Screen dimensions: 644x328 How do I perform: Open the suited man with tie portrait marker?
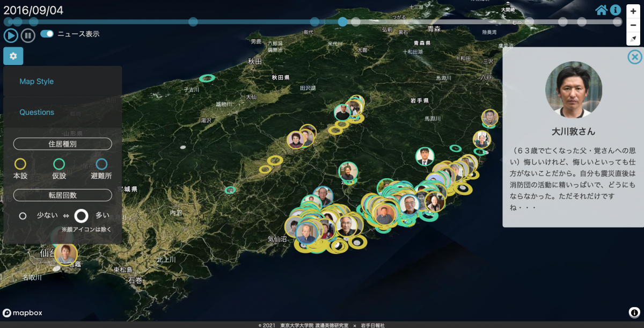coord(425,156)
